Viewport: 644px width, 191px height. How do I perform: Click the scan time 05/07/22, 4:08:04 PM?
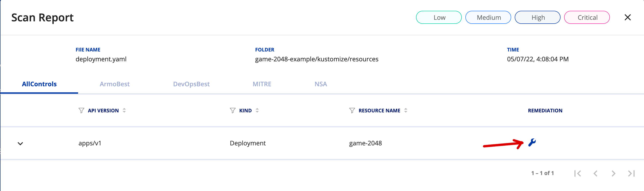tap(537, 59)
